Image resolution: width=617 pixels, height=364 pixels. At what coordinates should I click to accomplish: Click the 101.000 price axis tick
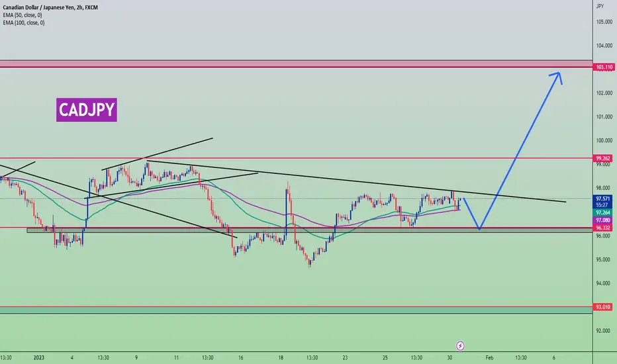[604, 117]
